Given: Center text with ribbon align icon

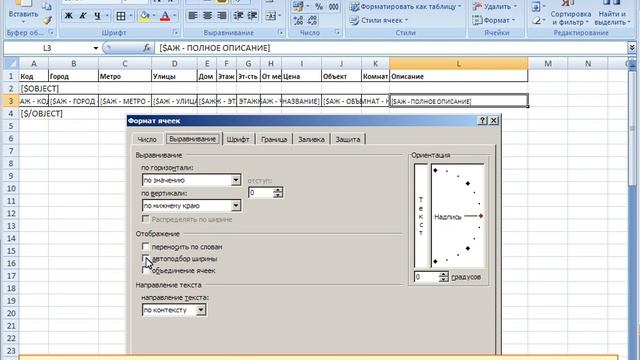Looking at the screenshot, I should (x=207, y=16).
